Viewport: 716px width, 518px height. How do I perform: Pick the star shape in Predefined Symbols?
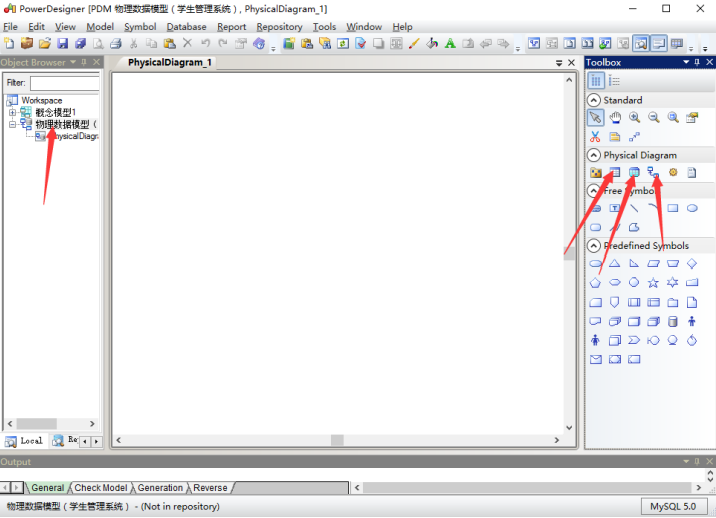pos(653,283)
